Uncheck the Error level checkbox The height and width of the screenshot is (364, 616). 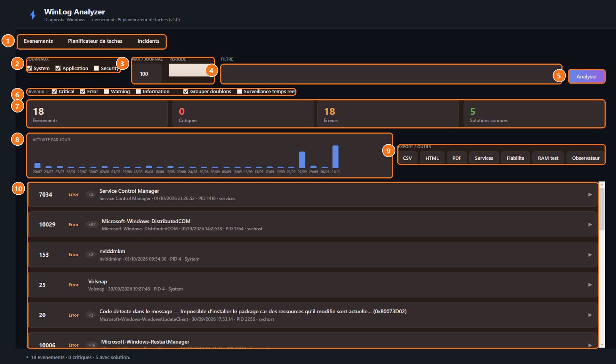tap(83, 92)
